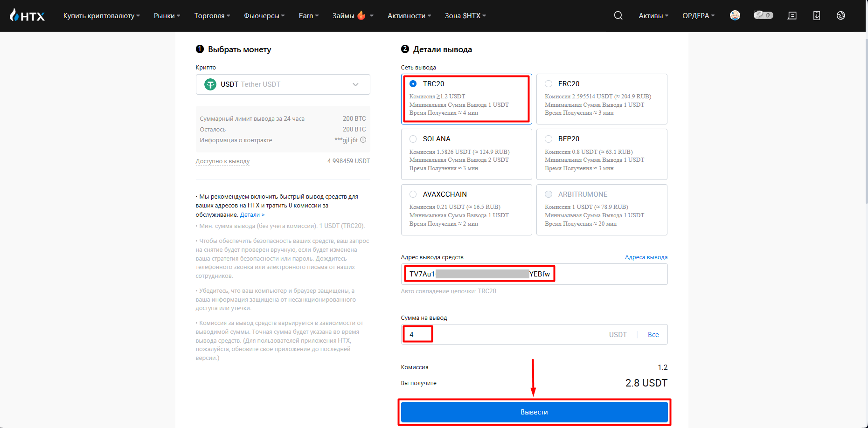Open the globe language settings icon
Image resolution: width=868 pixels, height=428 pixels.
[x=841, y=15]
